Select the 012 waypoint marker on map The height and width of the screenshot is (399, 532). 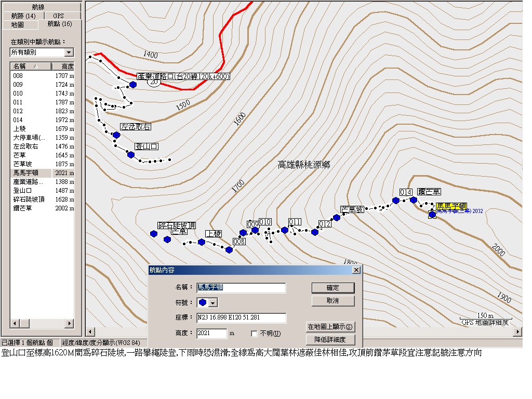[x=314, y=232]
